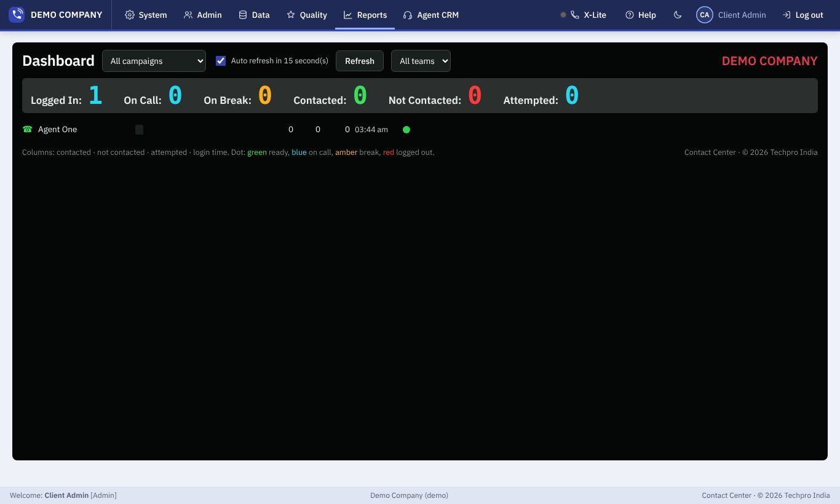Click the X-Lite grey status indicator dot

[x=563, y=15]
